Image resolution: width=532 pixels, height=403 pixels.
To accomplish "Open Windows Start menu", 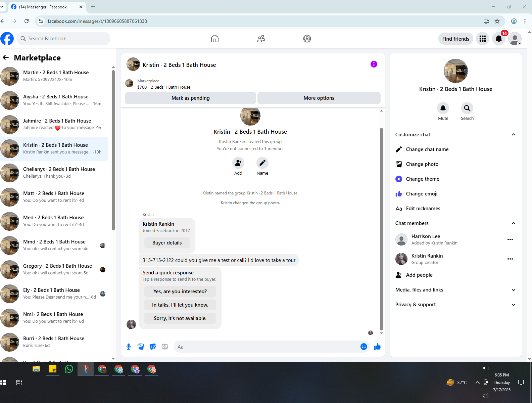I will (3, 382).
